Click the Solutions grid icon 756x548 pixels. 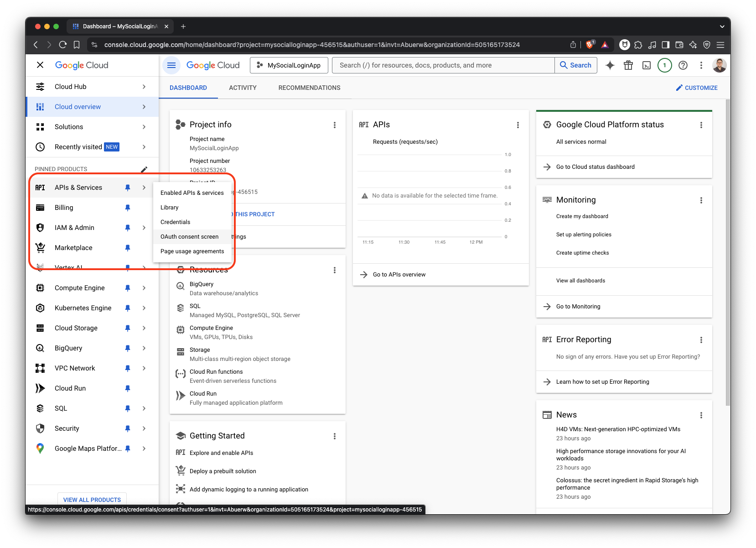click(x=40, y=127)
